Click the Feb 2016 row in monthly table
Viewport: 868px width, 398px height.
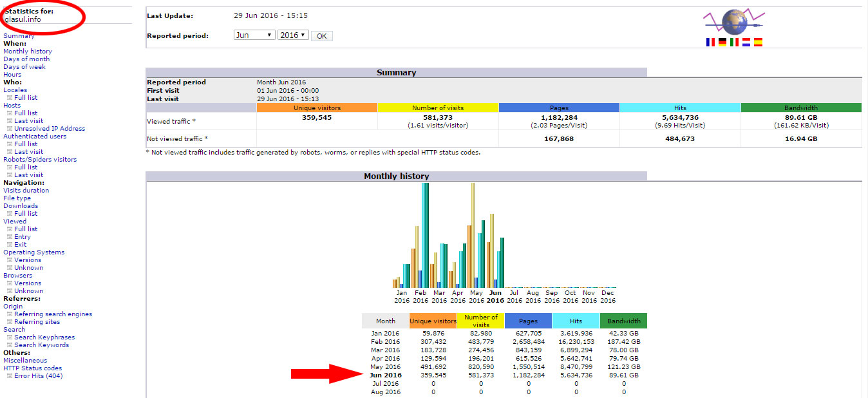click(x=504, y=342)
